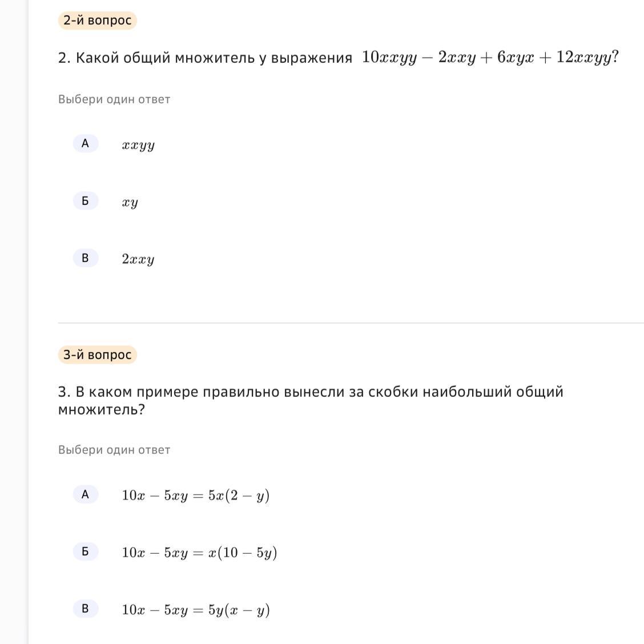Click answer 5y(x − y) formula
Image resolution: width=644 pixels, height=644 pixels.
point(195,610)
